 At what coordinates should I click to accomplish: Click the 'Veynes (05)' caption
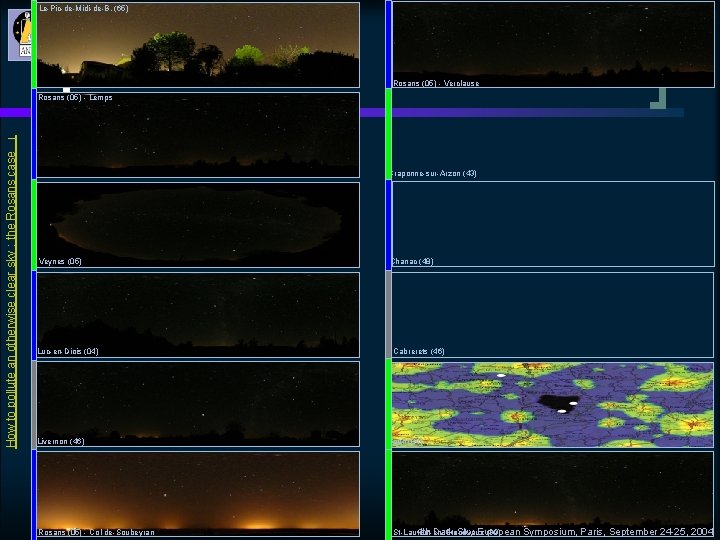(x=60, y=261)
